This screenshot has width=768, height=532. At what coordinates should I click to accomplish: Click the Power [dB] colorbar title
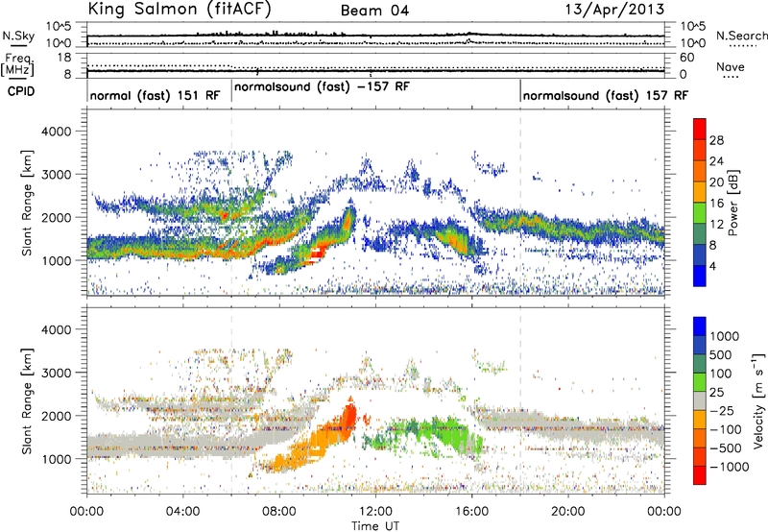(x=732, y=203)
